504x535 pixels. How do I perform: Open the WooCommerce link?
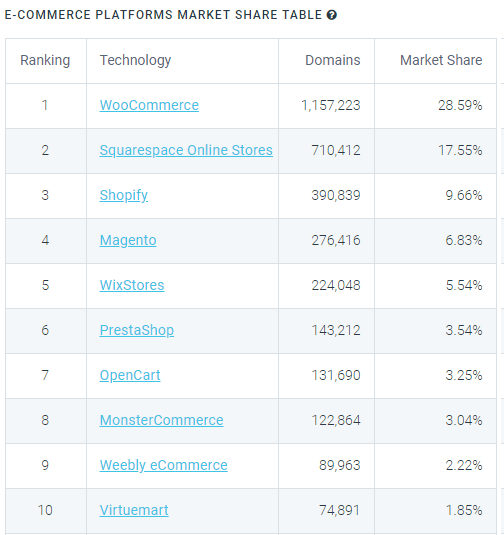coord(149,105)
